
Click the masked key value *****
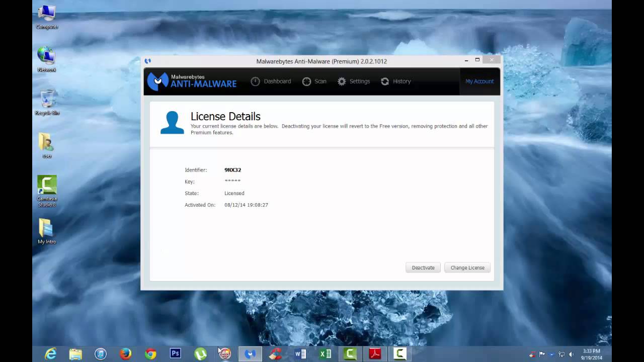click(232, 181)
